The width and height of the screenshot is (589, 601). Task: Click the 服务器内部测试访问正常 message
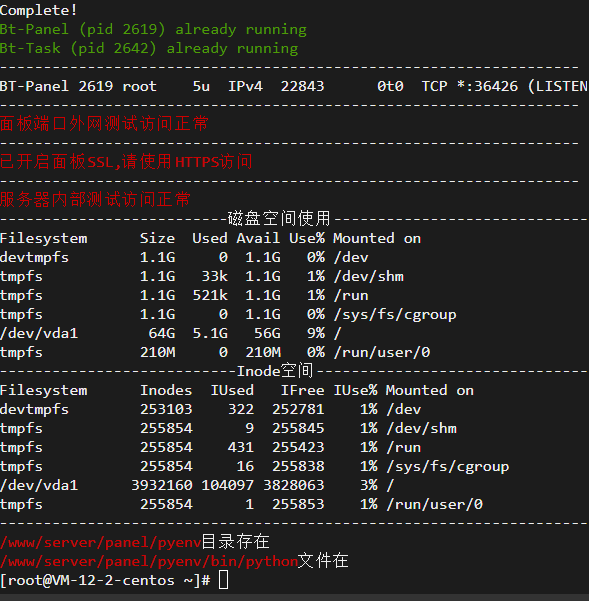pyautogui.click(x=95, y=200)
